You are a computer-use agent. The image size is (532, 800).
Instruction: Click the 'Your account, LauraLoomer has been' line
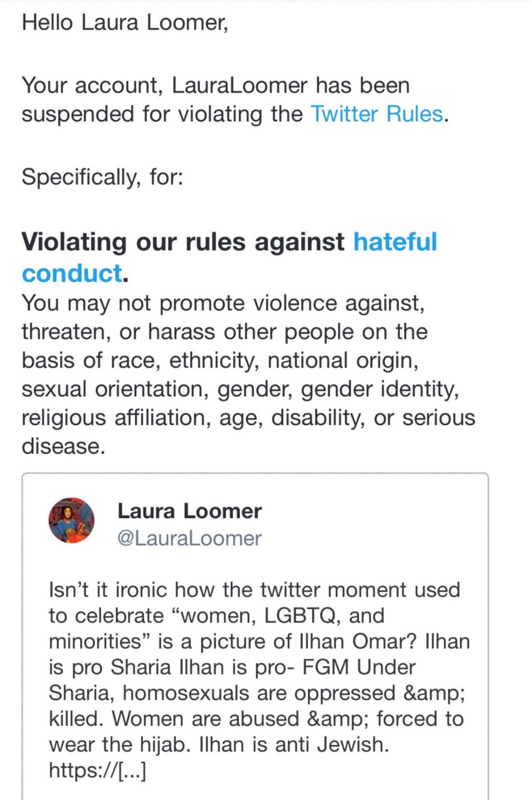(216, 86)
